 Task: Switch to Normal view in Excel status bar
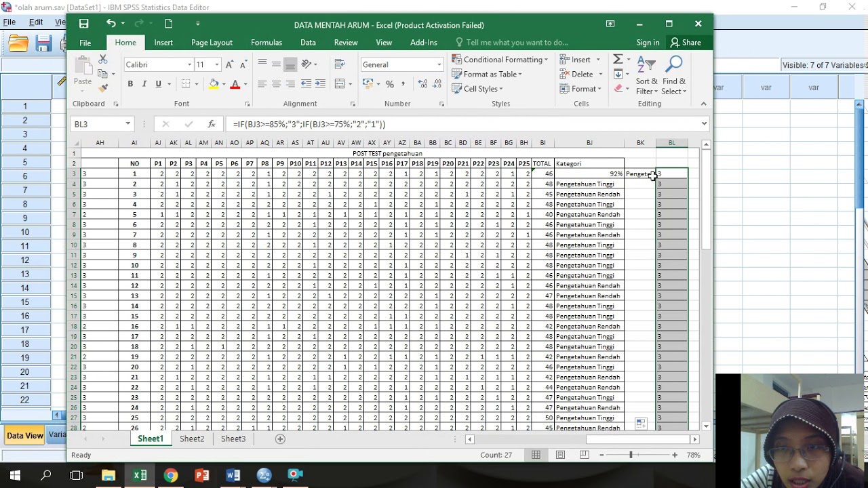(x=536, y=455)
